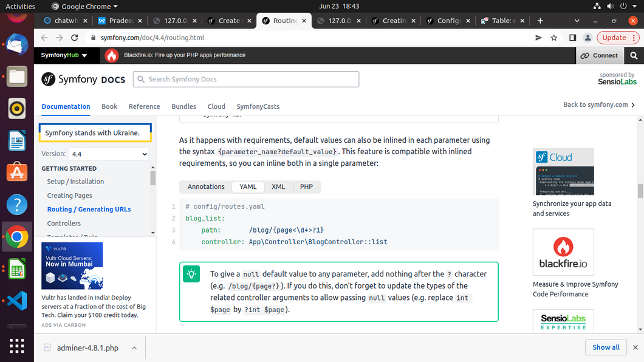Open the tab search chevron
Image resolution: width=644 pixels, height=362 pixels.
coord(577,21)
